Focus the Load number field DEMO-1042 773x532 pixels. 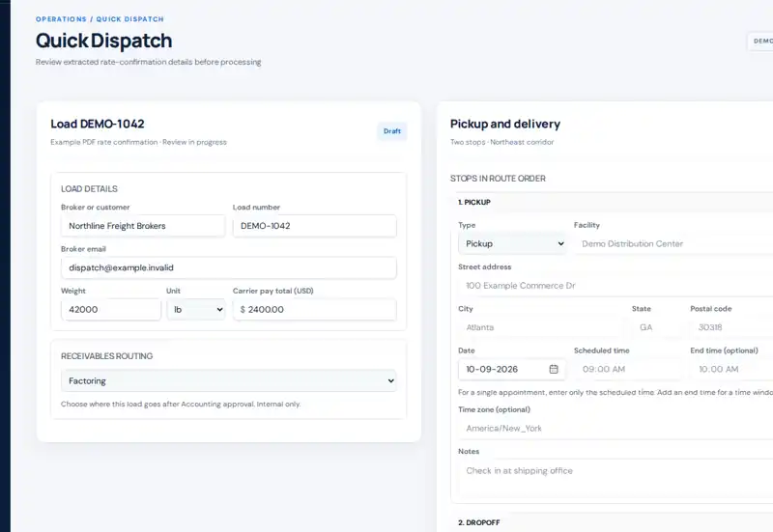pos(315,226)
